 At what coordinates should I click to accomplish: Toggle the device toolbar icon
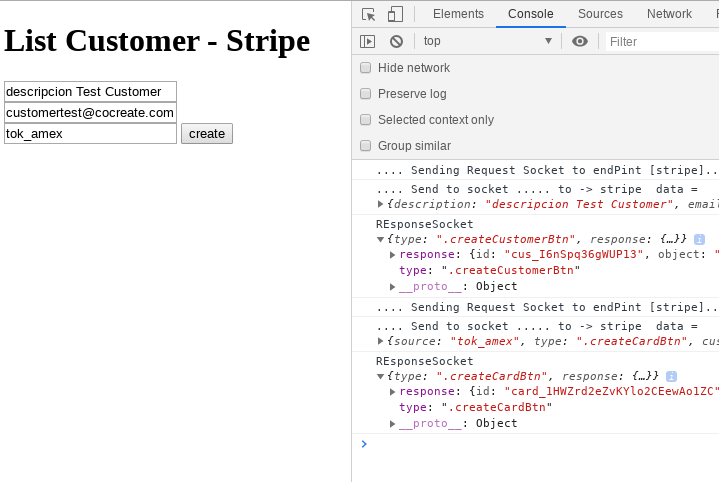[396, 14]
